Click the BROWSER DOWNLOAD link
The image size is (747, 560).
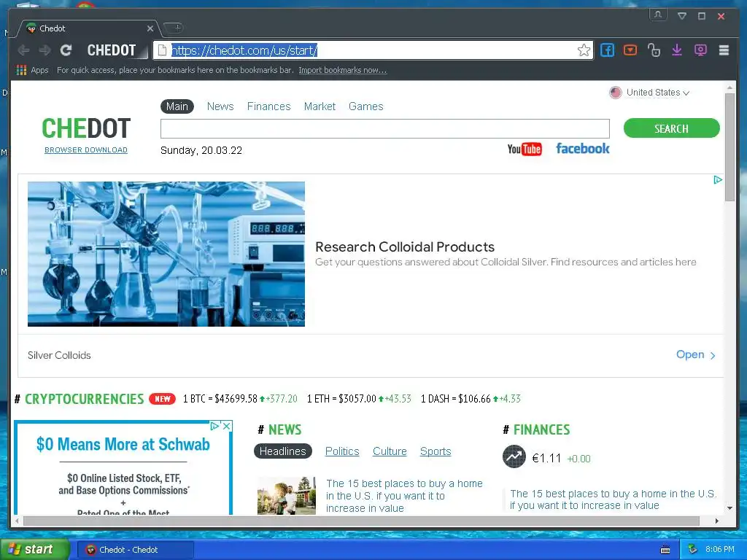[86, 150]
